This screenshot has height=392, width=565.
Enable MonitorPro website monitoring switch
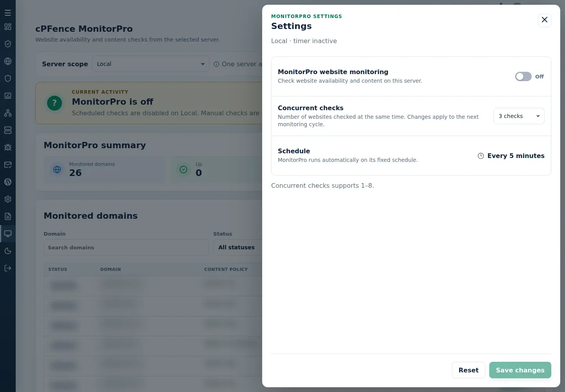pos(523,76)
